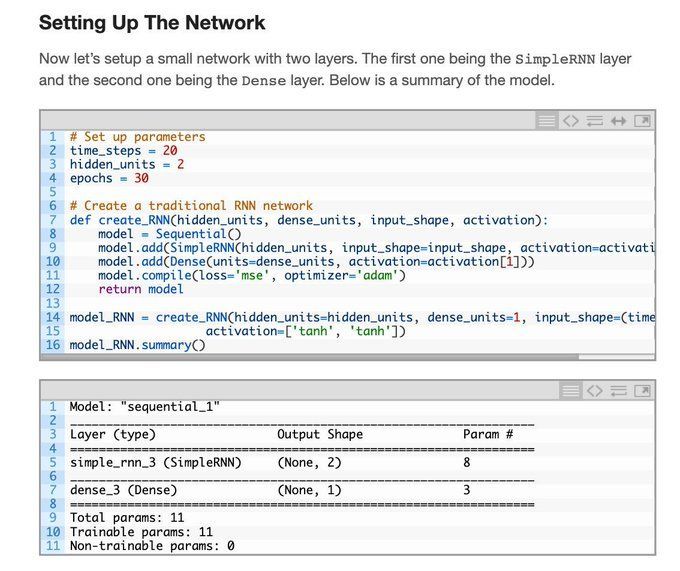
Task: Toggle line wrap in the create_RNN code block
Action: coord(595,121)
